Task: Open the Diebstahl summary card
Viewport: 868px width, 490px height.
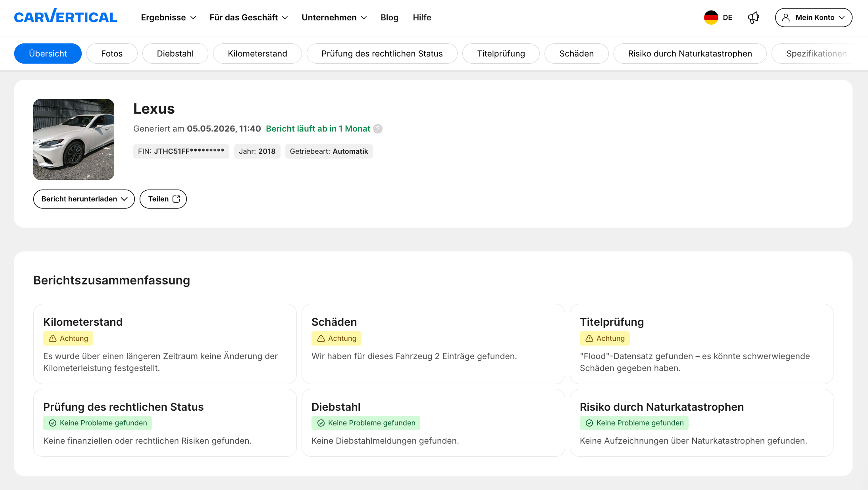Action: 433,423
